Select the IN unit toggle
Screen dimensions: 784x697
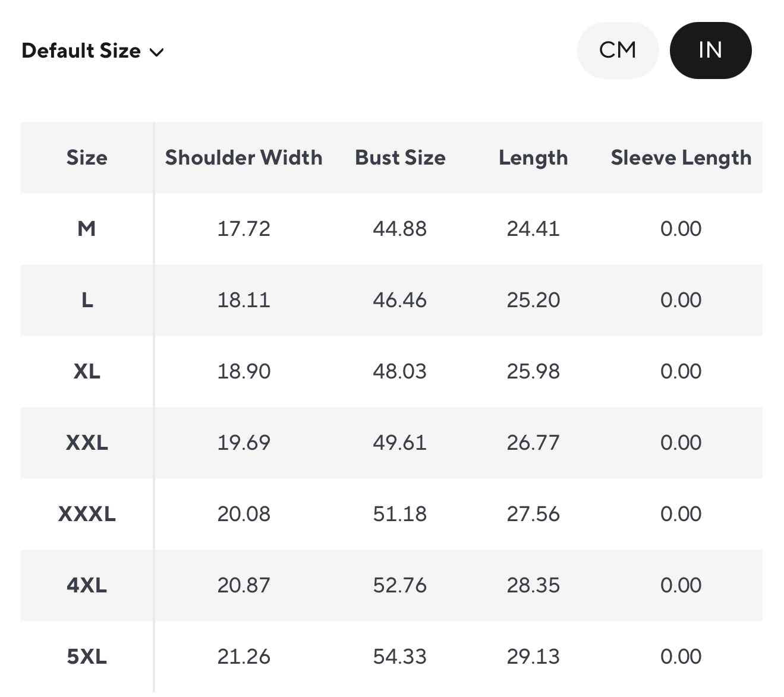click(x=710, y=51)
